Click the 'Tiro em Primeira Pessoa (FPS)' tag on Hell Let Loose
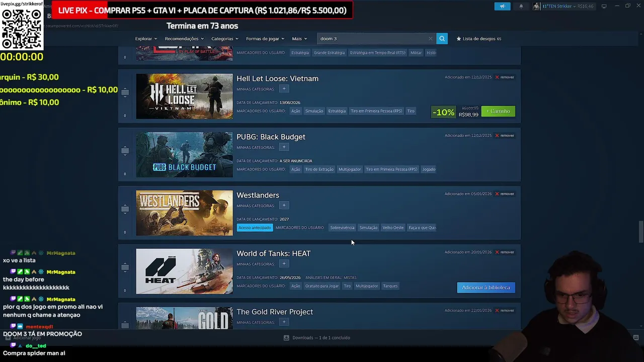The width and height of the screenshot is (644, 362). [376, 111]
